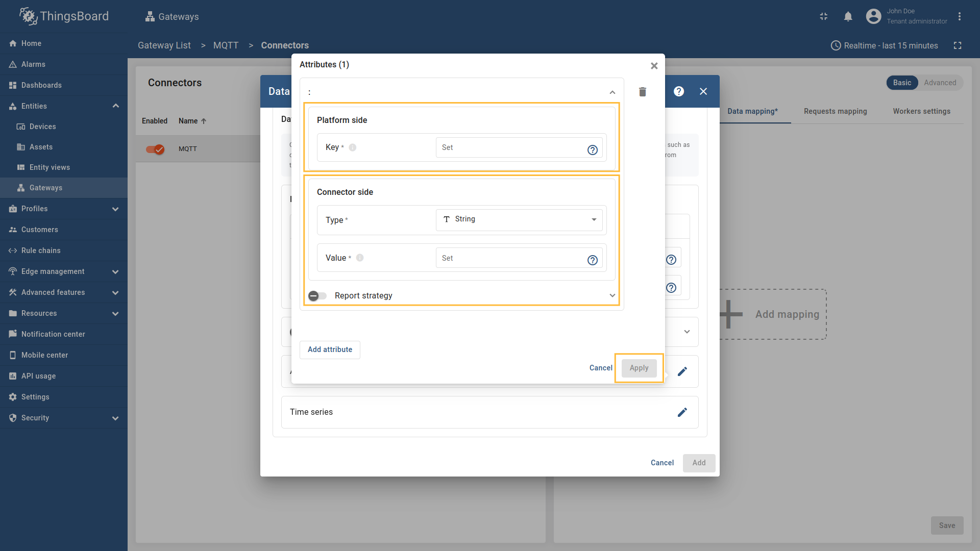980x551 pixels.
Task: Click the Set field for Value
Action: click(510, 258)
